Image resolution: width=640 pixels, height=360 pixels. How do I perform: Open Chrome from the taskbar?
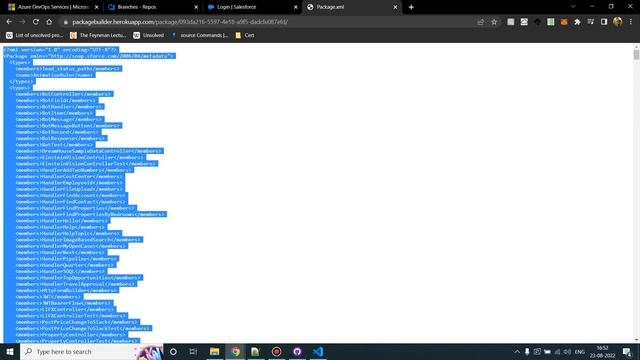(x=236, y=351)
